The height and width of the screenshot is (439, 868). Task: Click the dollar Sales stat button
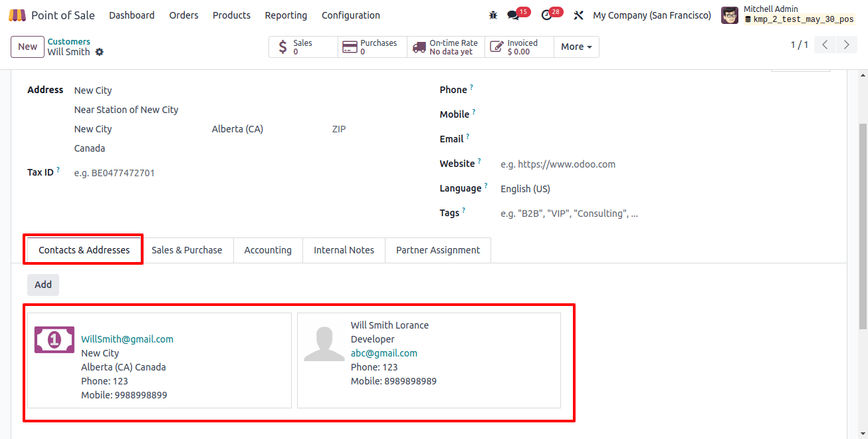(303, 47)
